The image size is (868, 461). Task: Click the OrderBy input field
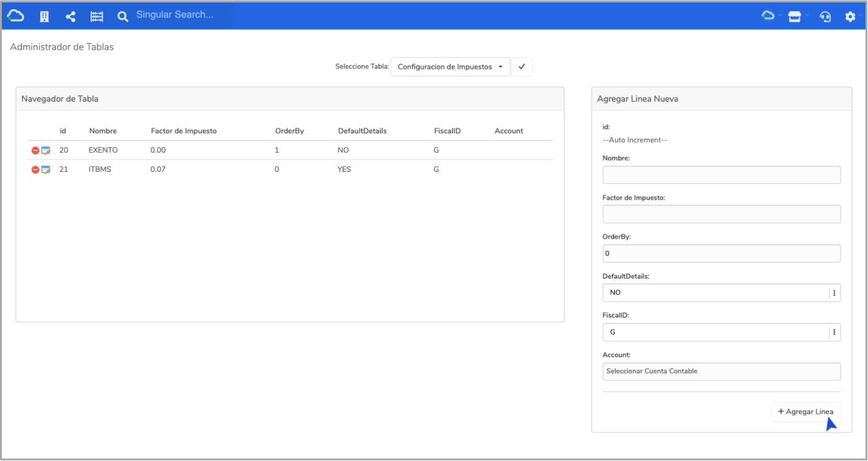click(x=722, y=254)
